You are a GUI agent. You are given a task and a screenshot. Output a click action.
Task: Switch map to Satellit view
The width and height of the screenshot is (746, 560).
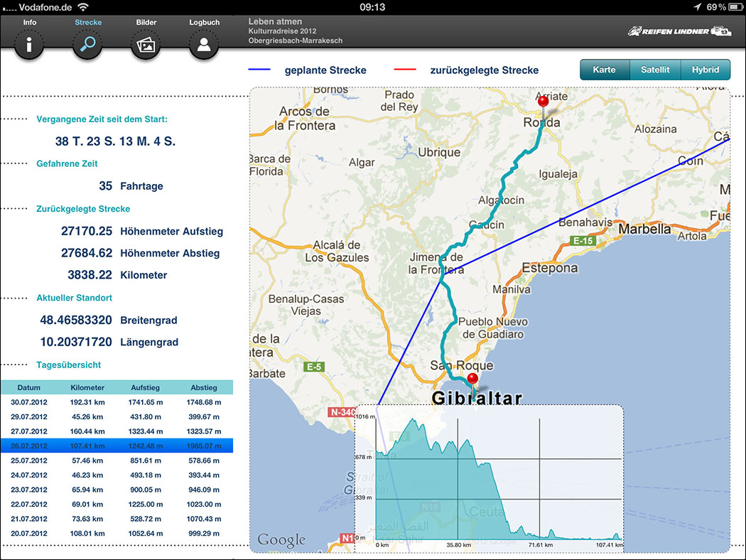pos(655,70)
